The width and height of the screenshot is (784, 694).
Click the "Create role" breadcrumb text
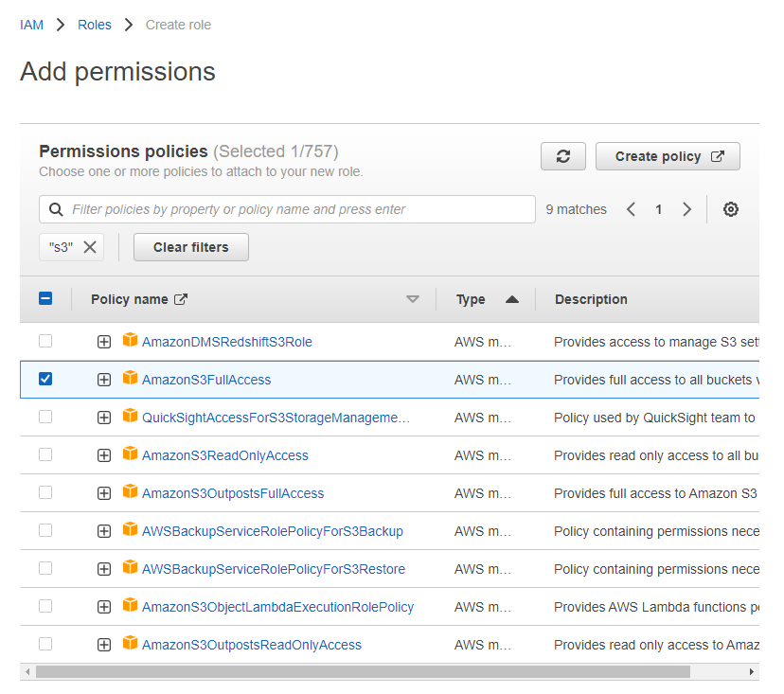click(178, 25)
